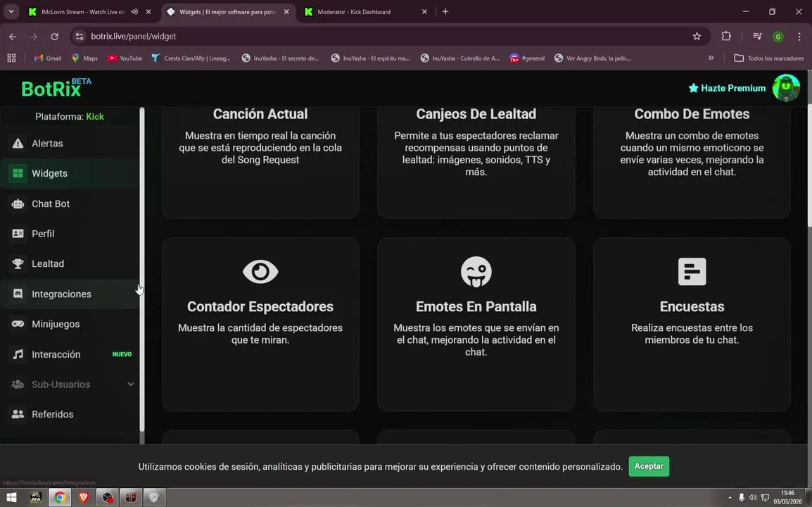The height and width of the screenshot is (507, 812).
Task: Click the Minijuegos gamepad icon
Action: coord(18,324)
